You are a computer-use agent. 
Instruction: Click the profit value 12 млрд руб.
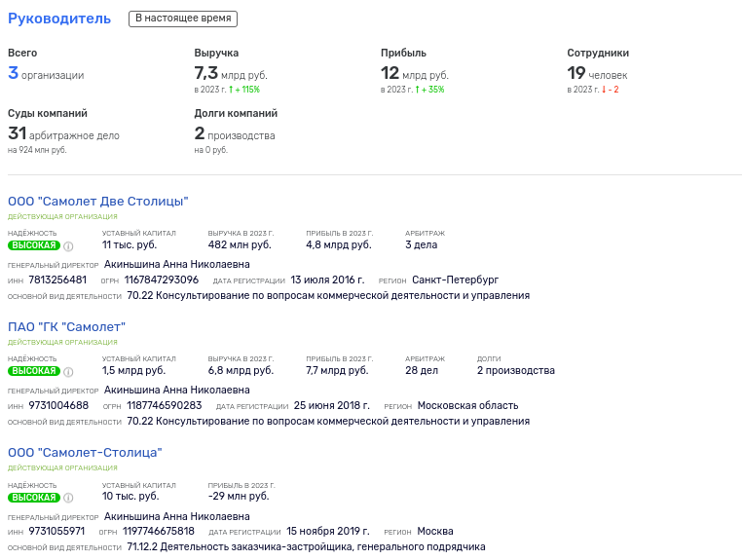415,73
